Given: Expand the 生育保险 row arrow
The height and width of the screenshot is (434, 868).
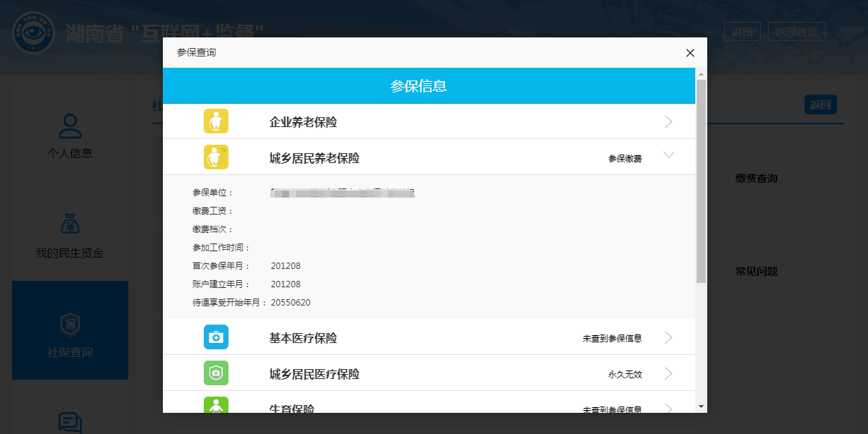Looking at the screenshot, I should pyautogui.click(x=668, y=407).
